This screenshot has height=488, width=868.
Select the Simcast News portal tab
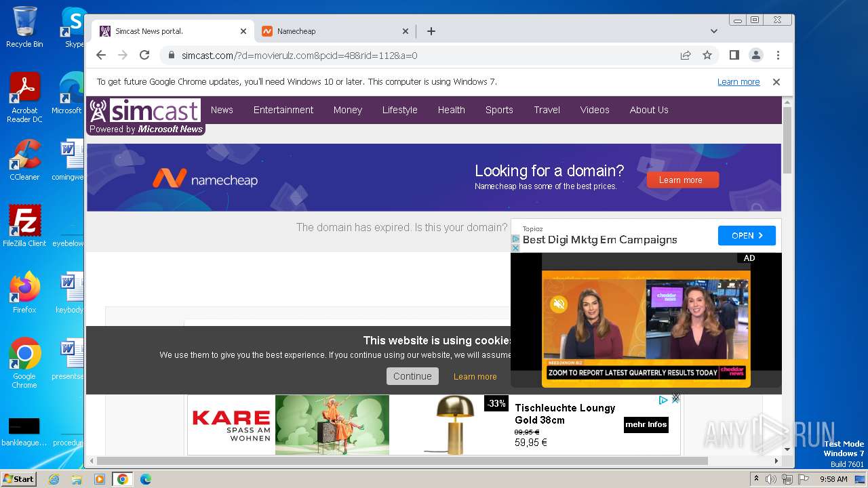[x=173, y=31]
